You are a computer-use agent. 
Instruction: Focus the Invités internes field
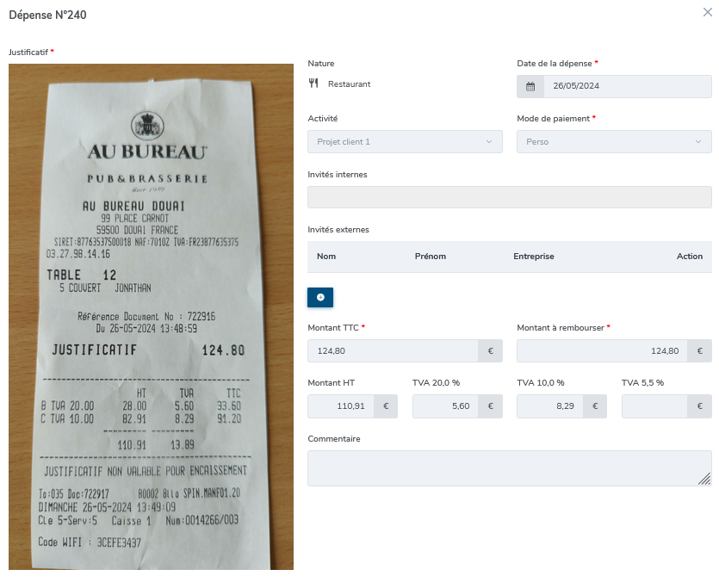pyautogui.click(x=510, y=197)
